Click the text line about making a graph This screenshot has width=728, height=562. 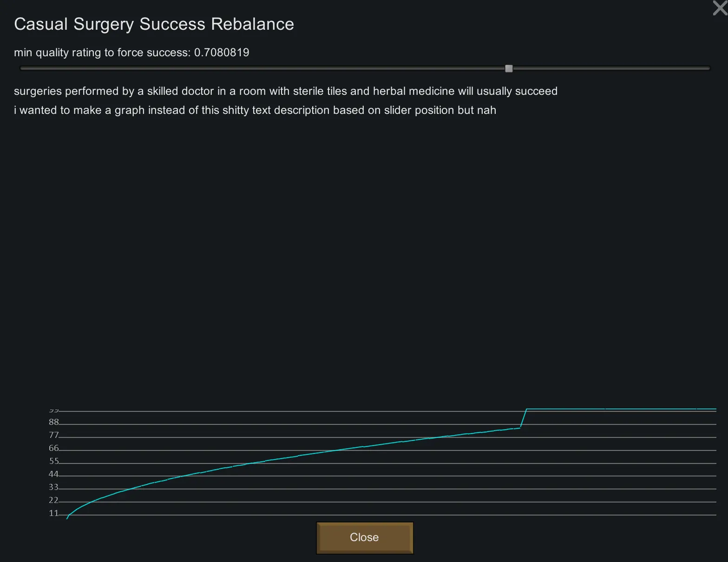pos(255,110)
